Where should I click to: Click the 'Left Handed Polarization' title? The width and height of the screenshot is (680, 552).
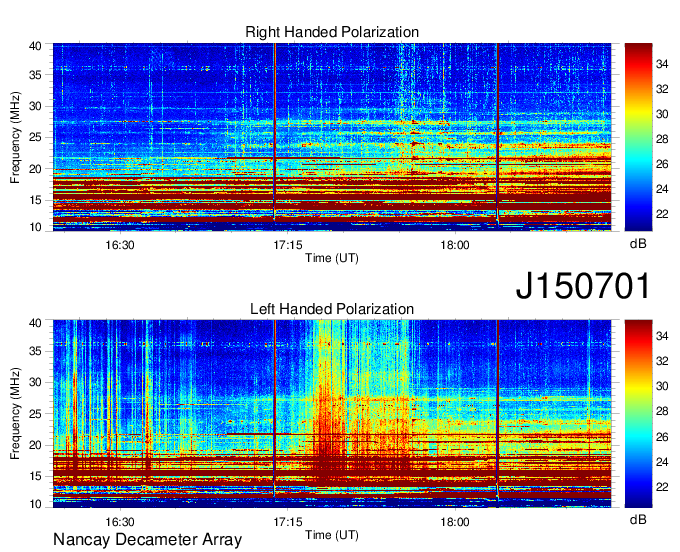(332, 309)
